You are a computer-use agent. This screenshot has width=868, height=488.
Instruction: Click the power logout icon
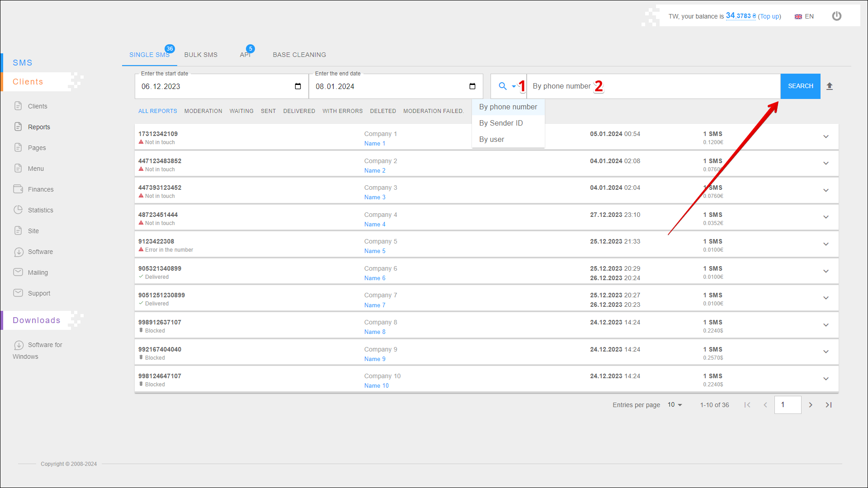836,16
